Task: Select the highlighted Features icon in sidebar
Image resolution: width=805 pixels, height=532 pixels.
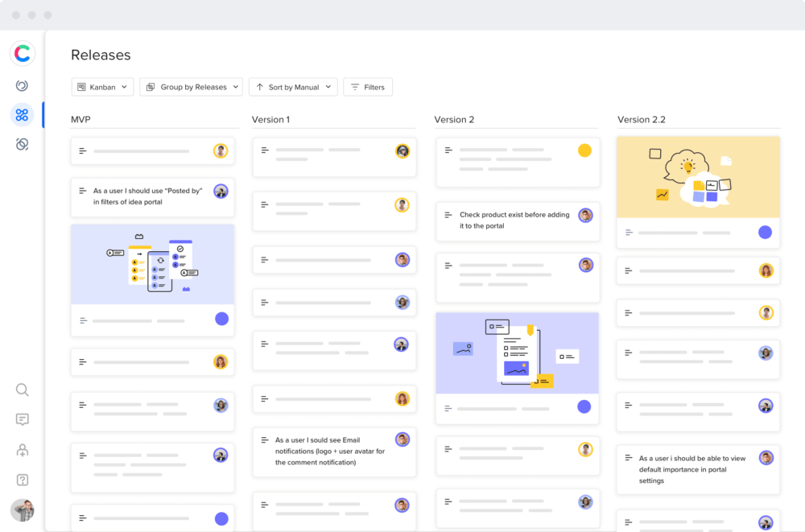Action: pyautogui.click(x=22, y=114)
